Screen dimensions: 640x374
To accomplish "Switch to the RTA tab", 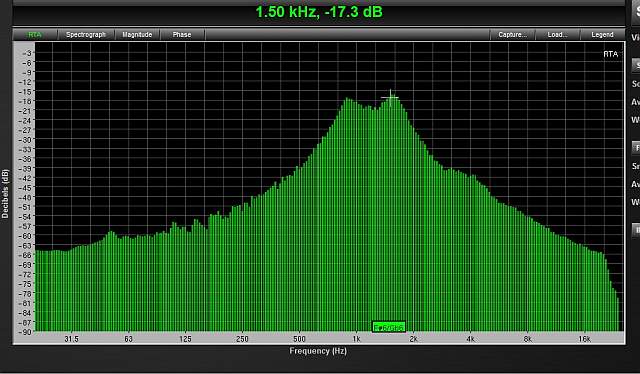I will point(35,35).
